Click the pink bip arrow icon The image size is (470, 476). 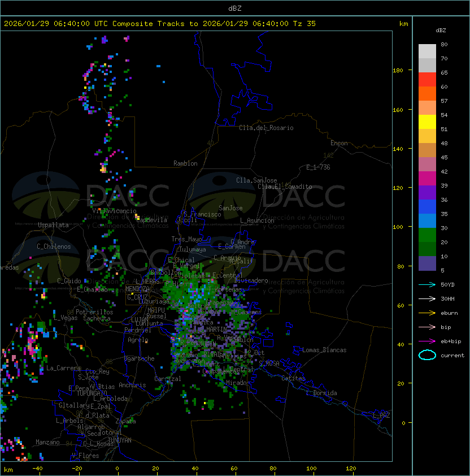427,327
